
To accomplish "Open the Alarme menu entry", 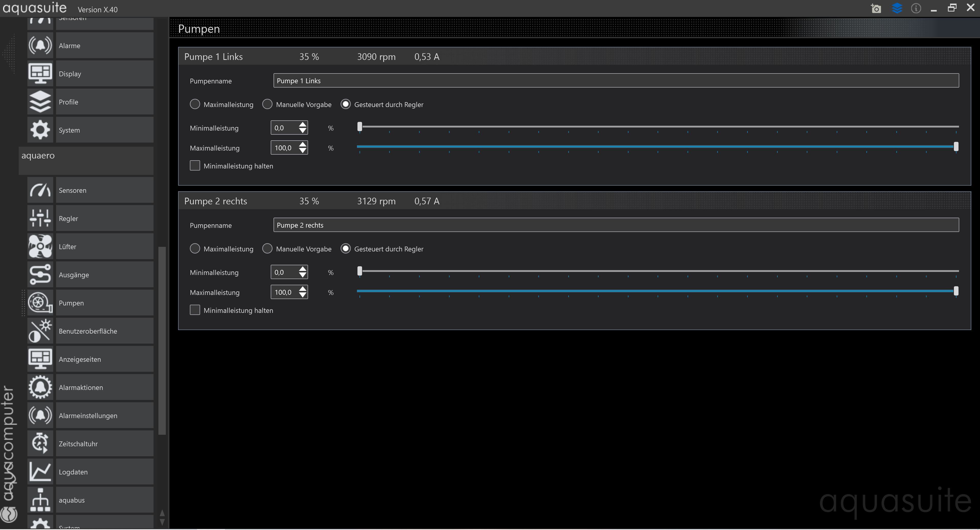I will pyautogui.click(x=105, y=45).
